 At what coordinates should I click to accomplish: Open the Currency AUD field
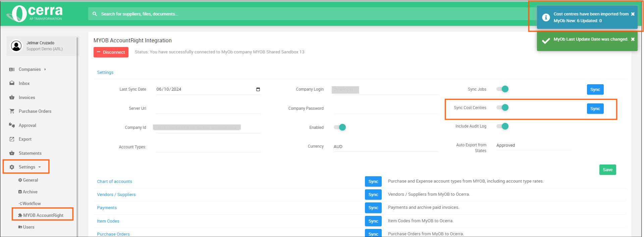(x=386, y=147)
